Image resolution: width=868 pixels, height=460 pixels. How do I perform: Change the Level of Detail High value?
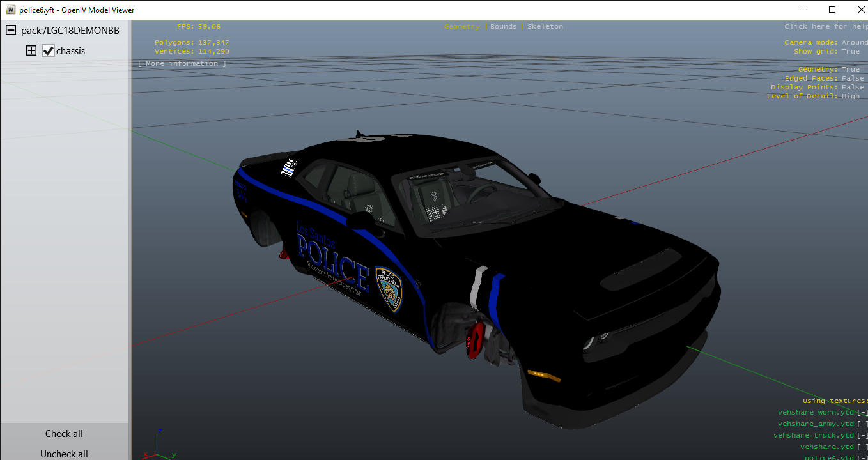(x=850, y=96)
